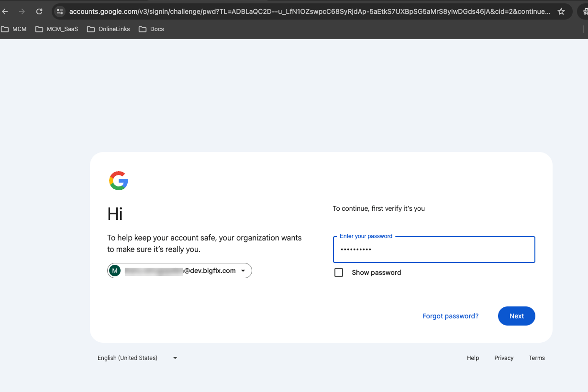The width and height of the screenshot is (588, 392).
Task: Click the browser forward arrow
Action: pyautogui.click(x=22, y=11)
